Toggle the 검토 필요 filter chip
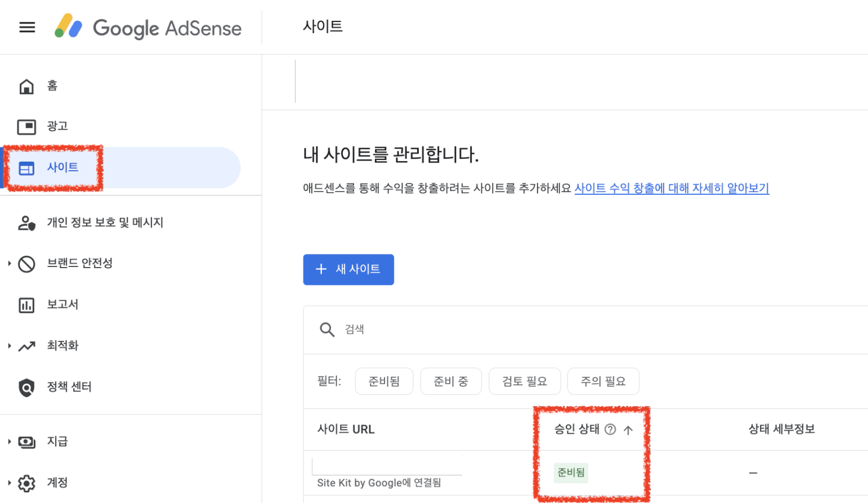This screenshot has height=503, width=868. (525, 381)
